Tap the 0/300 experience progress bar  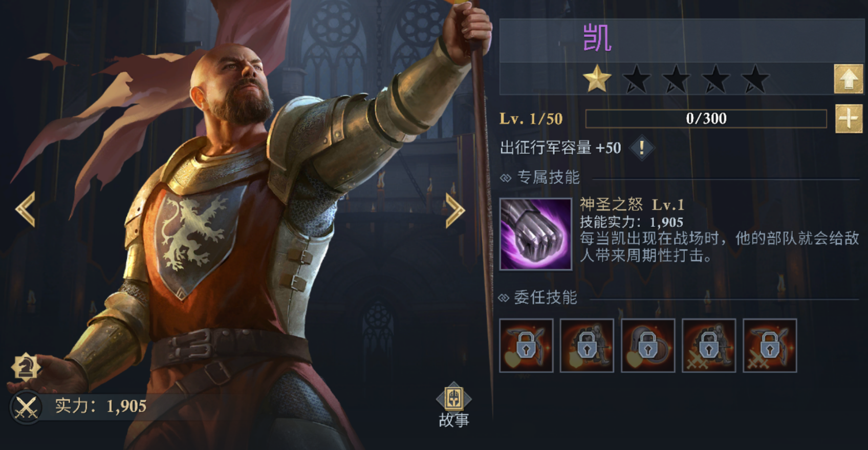[706, 119]
